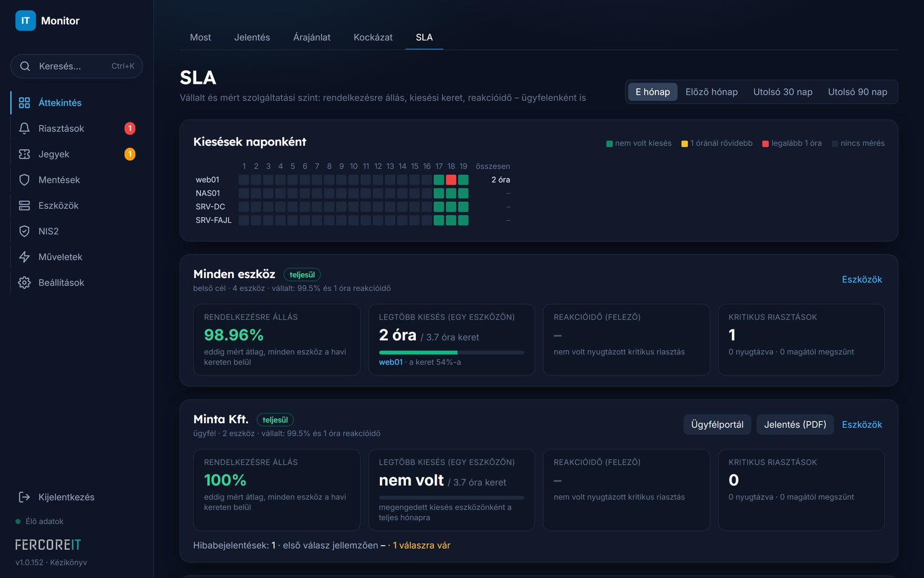Viewport: 924px width, 578px height.
Task: Click NAS01 green cell on day 19
Action: tap(463, 193)
